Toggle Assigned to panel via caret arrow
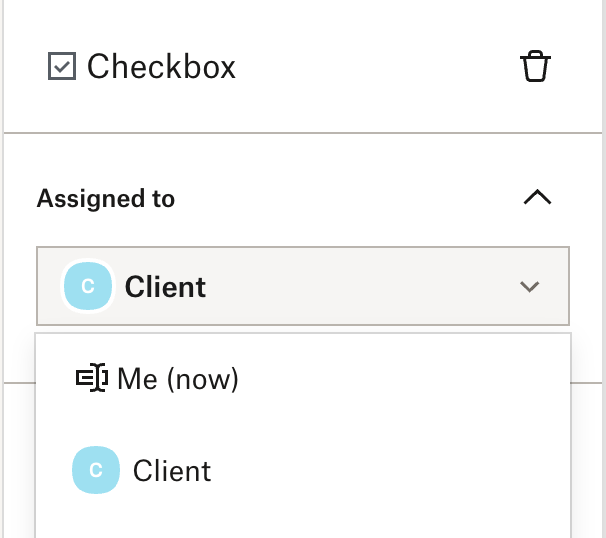 coord(537,197)
